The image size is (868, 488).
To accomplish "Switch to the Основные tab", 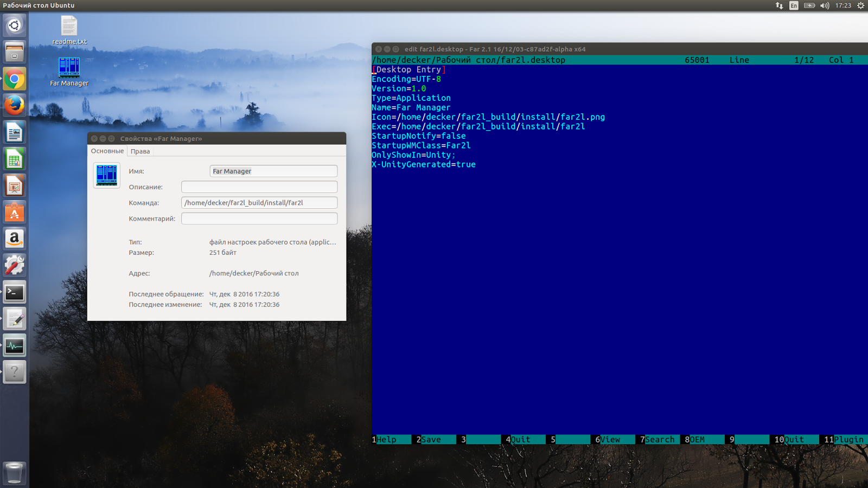I will (107, 151).
